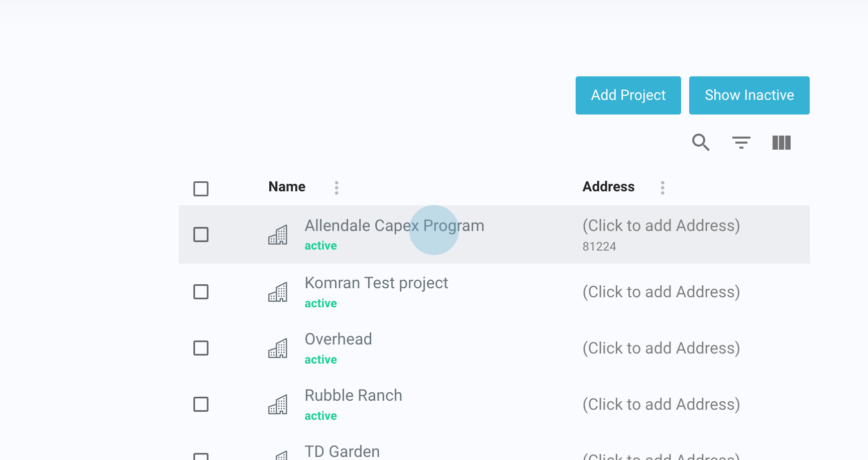868x460 pixels.
Task: Click building icon beside Overhead project
Action: click(x=278, y=349)
